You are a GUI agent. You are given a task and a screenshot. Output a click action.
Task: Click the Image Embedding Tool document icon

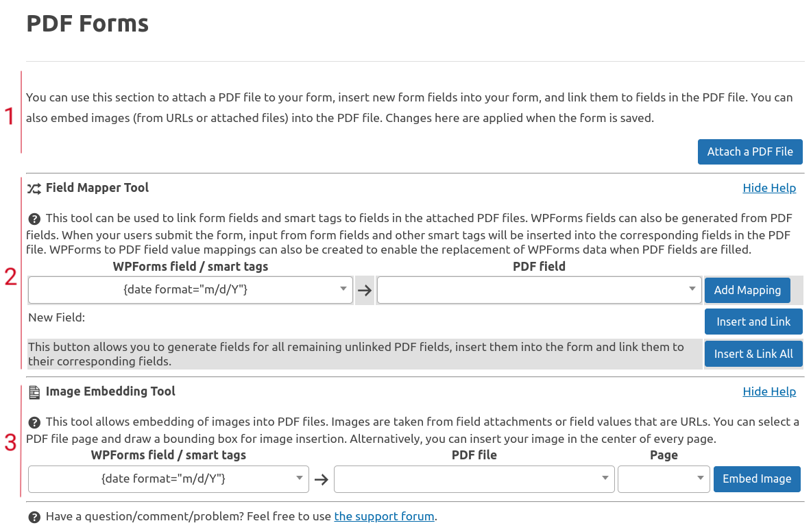pos(34,393)
